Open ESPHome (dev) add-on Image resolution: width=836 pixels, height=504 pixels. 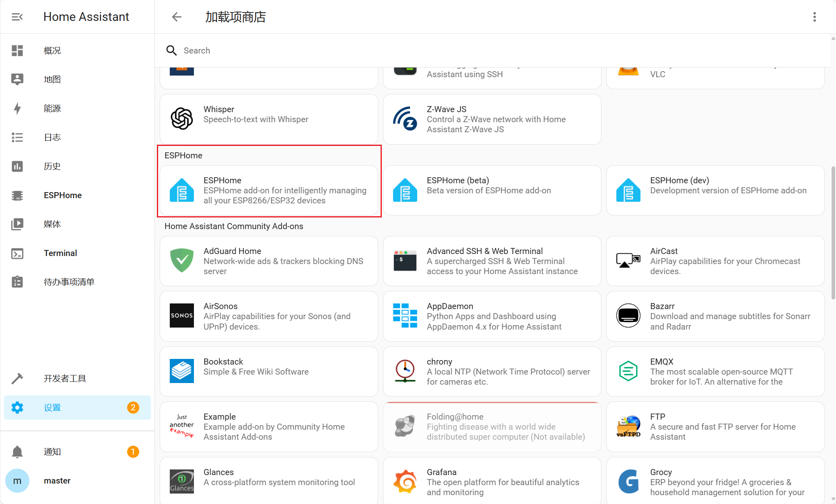715,190
